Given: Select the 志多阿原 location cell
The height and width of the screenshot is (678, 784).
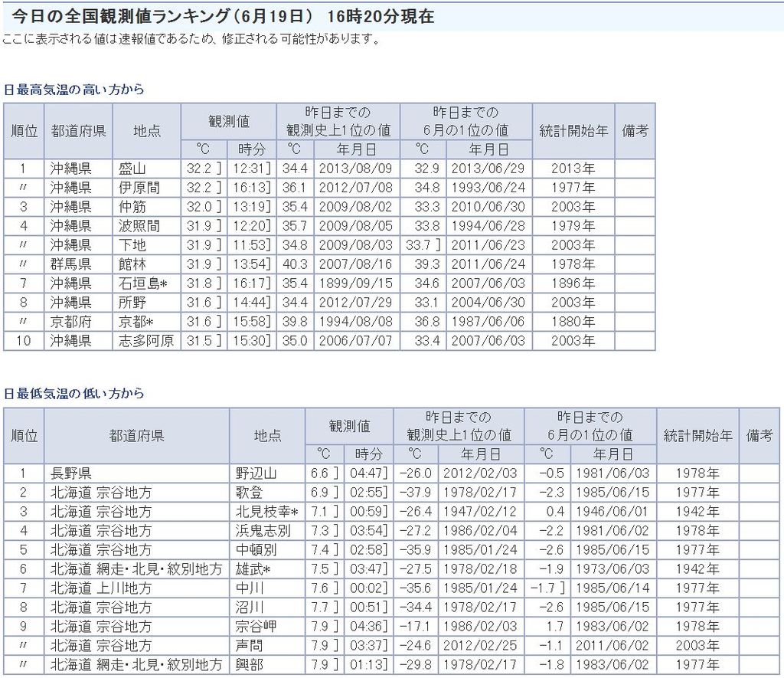Looking at the screenshot, I should [145, 341].
